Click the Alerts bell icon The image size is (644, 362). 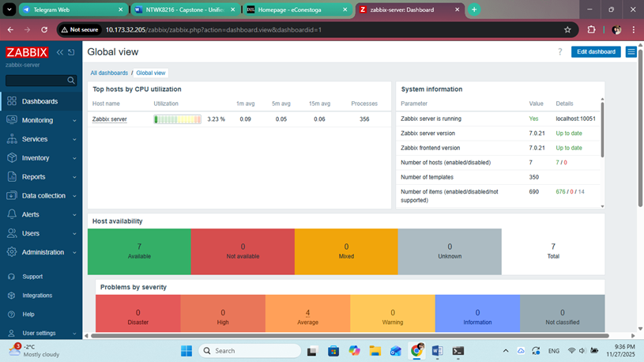point(12,214)
